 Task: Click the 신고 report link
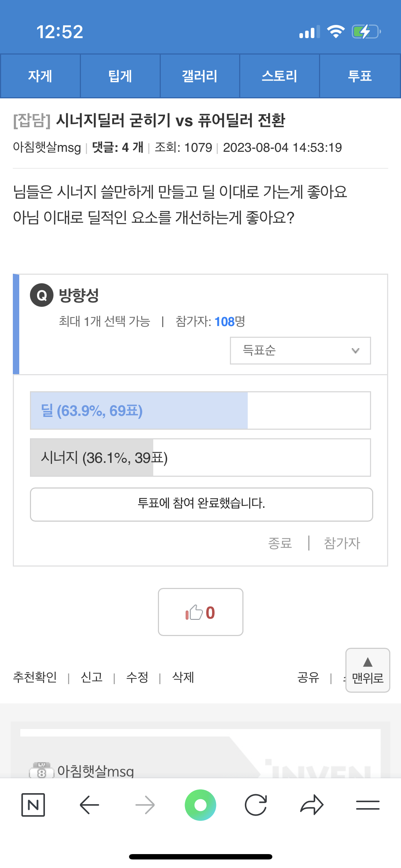point(92,677)
